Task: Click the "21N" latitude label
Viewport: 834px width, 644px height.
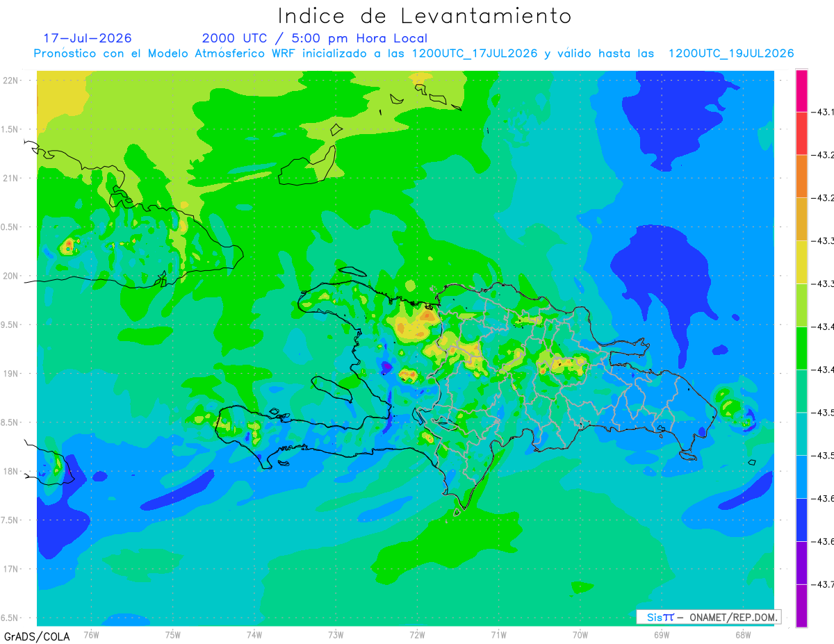Action: [x=11, y=178]
